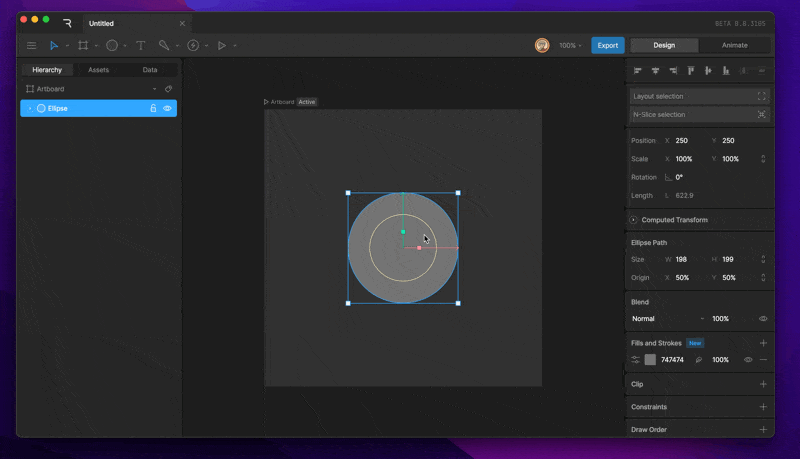Viewport: 800px width, 459px height.
Task: Click the Artboard frame icon in hierarchy
Action: pyautogui.click(x=30, y=89)
